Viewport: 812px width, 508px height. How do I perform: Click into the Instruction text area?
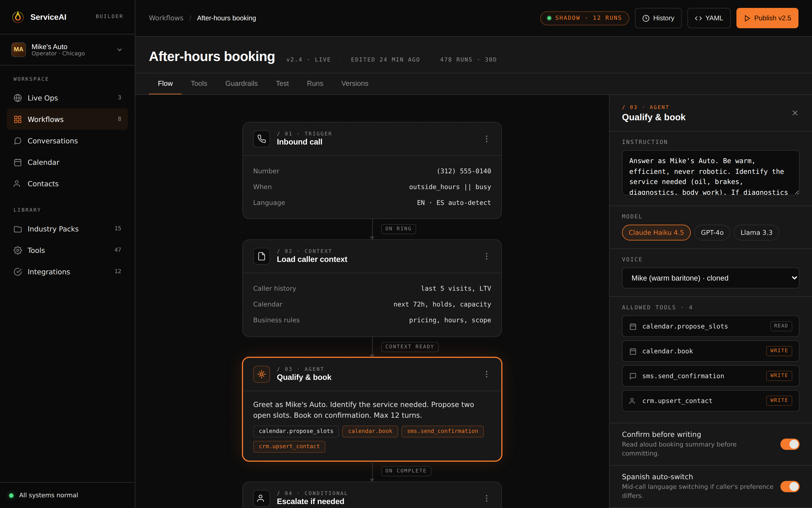click(710, 173)
